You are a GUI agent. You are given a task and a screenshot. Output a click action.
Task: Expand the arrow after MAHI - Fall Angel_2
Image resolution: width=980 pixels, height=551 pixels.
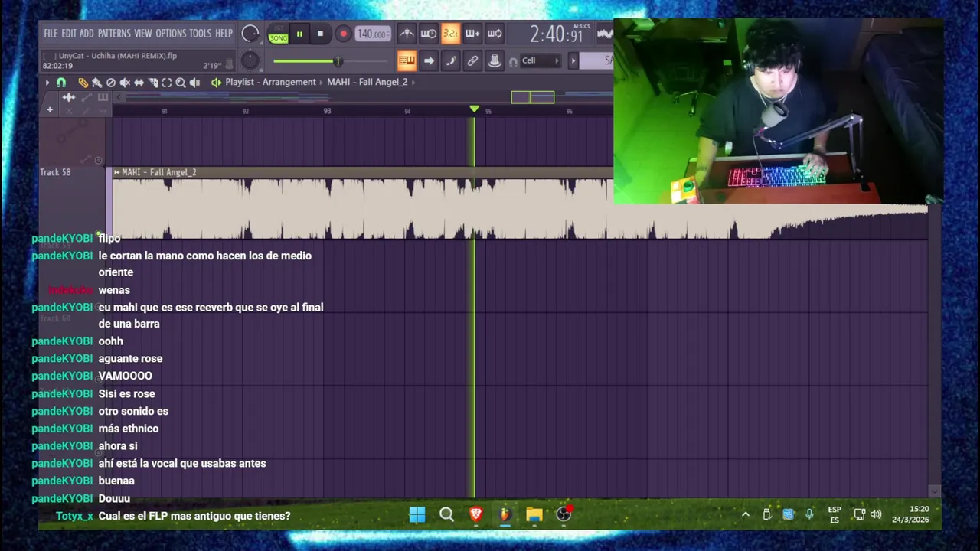[x=413, y=82]
